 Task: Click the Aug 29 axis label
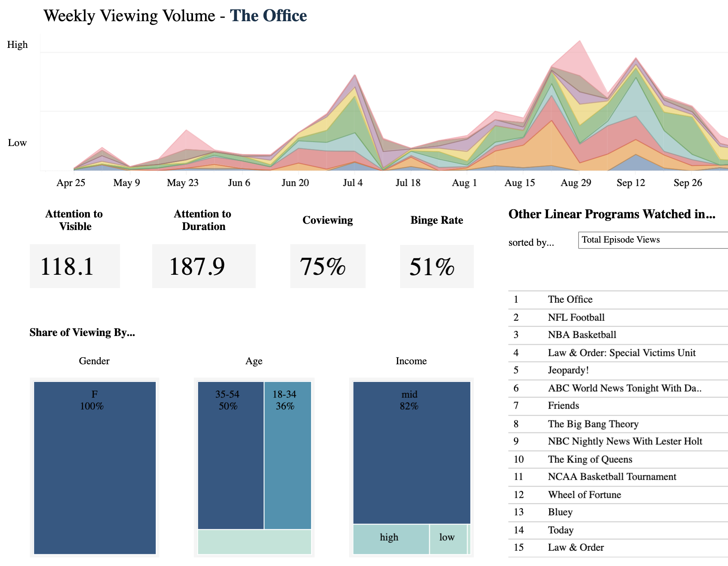point(576,183)
